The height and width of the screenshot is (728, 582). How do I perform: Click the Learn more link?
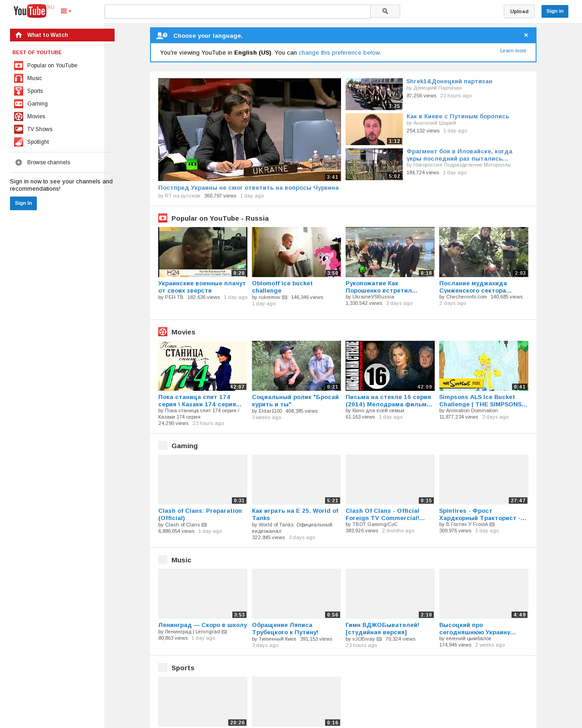click(x=513, y=51)
